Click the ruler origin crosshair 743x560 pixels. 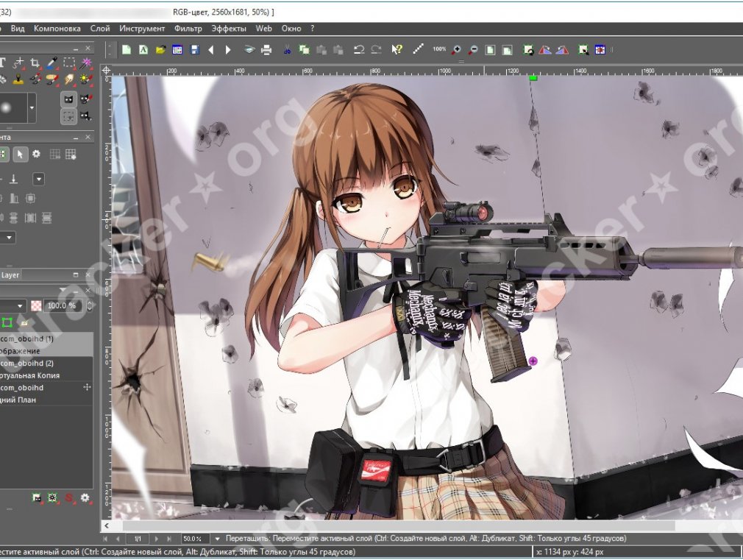tap(107, 70)
